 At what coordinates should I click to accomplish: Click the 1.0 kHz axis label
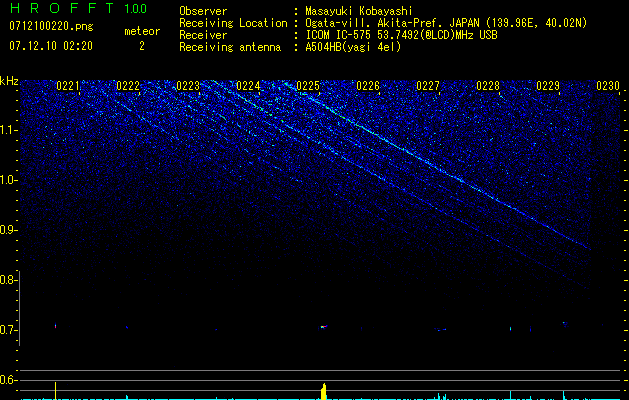[8, 180]
